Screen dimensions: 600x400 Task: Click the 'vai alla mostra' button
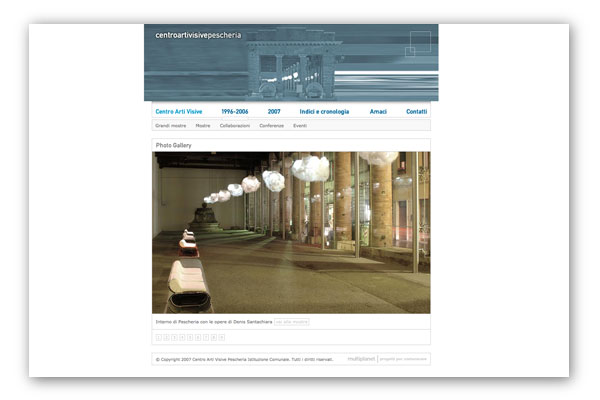[292, 322]
